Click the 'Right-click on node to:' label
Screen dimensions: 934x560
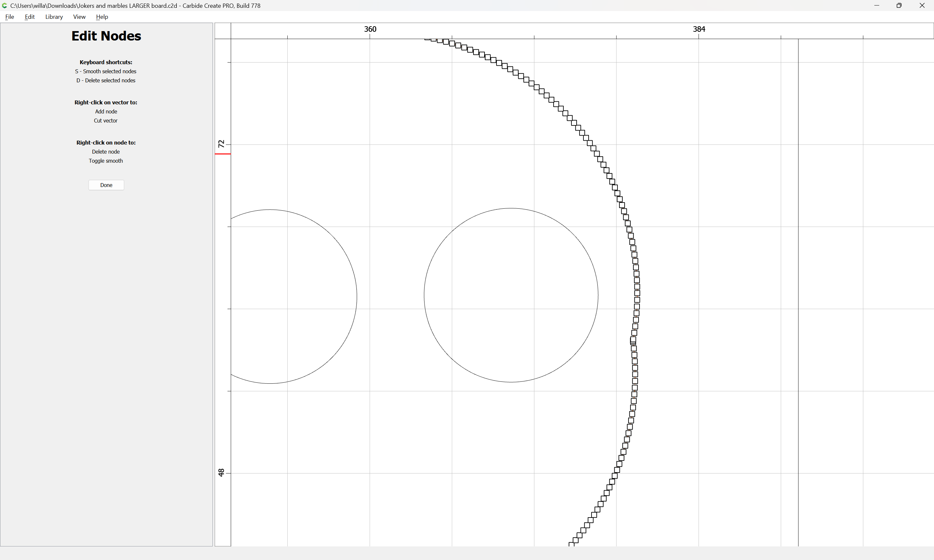tap(106, 143)
